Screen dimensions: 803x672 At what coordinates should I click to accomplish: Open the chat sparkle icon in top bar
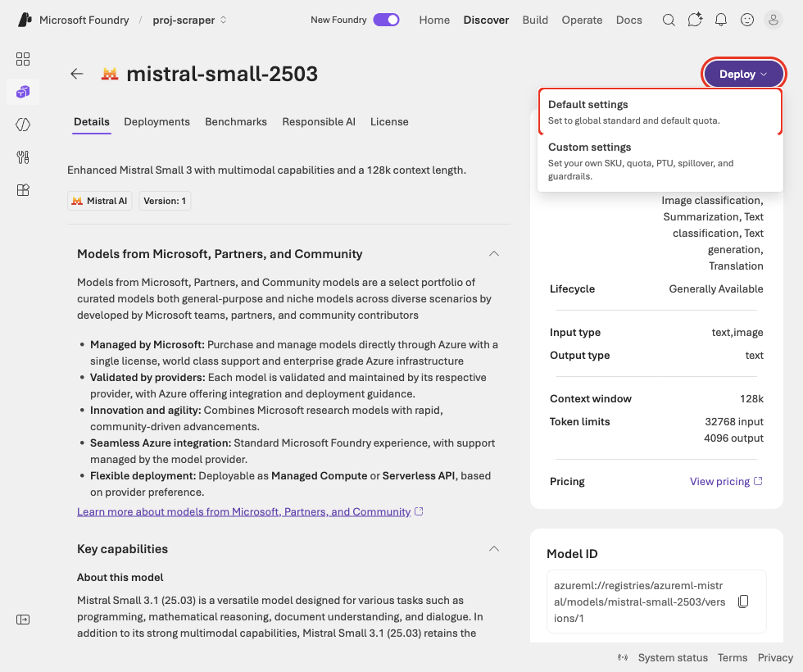pyautogui.click(x=695, y=20)
